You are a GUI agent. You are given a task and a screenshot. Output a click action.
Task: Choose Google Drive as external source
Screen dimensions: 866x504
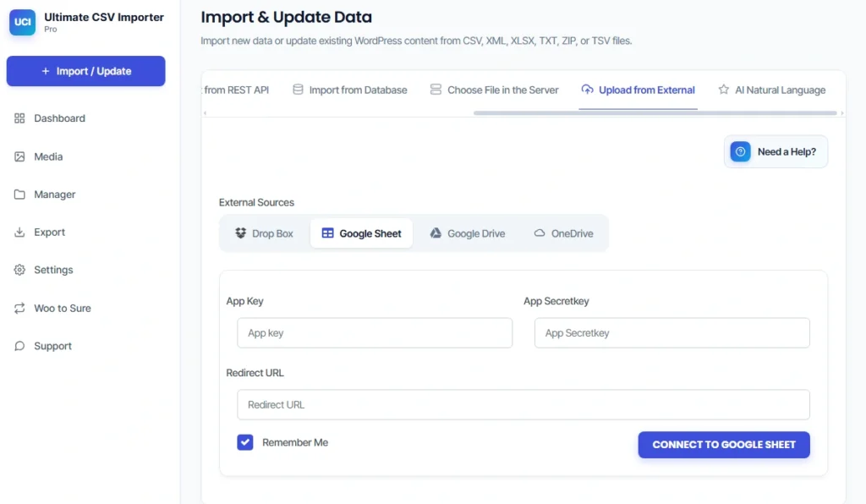[x=467, y=233]
